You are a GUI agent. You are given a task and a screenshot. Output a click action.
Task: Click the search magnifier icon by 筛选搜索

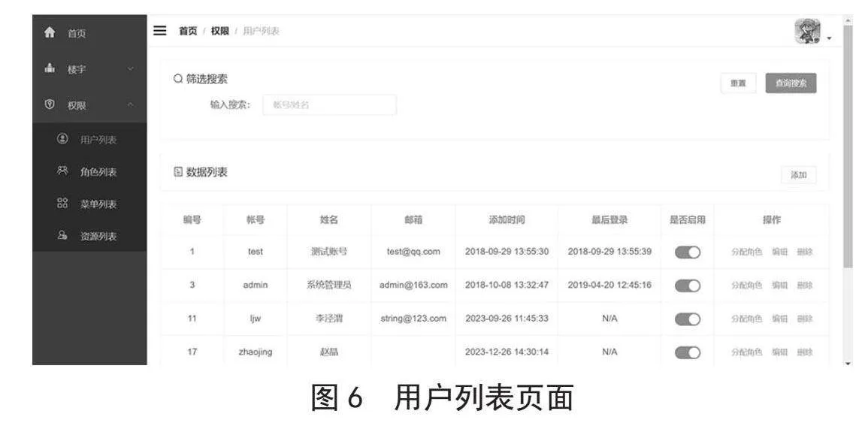[177, 79]
